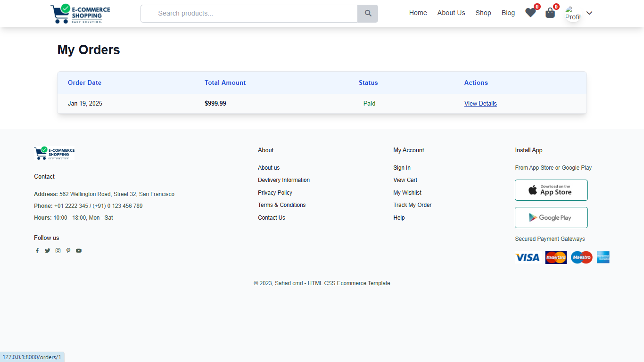Open Track My Order link
Image resolution: width=644 pixels, height=362 pixels.
413,205
